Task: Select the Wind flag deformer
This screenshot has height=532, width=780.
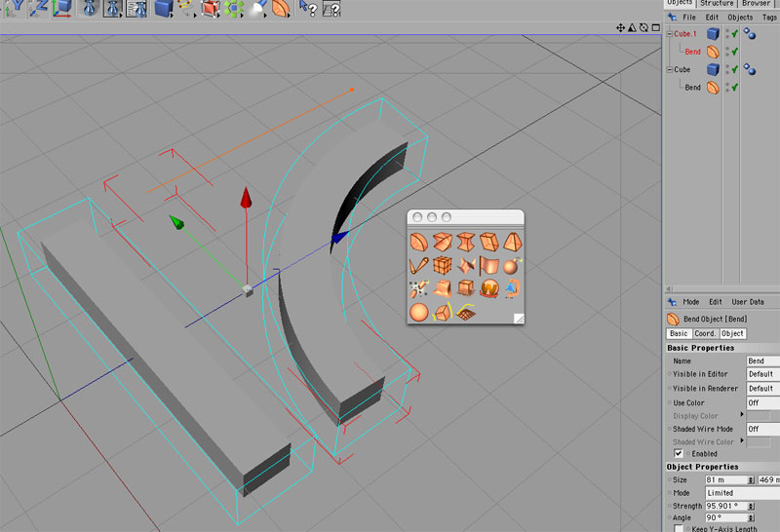Action: [489, 265]
